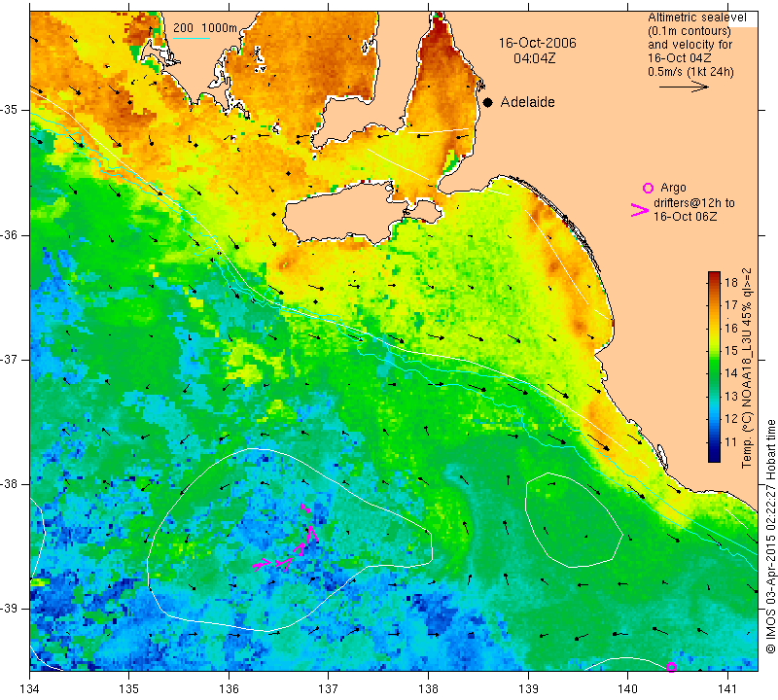Click the 'Argo' legend label
This screenshot has width=778, height=700.
pyautogui.click(x=673, y=188)
